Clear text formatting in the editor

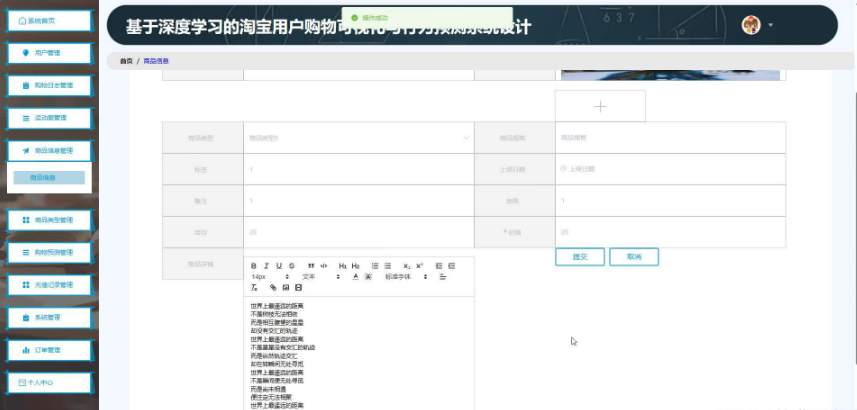[254, 288]
